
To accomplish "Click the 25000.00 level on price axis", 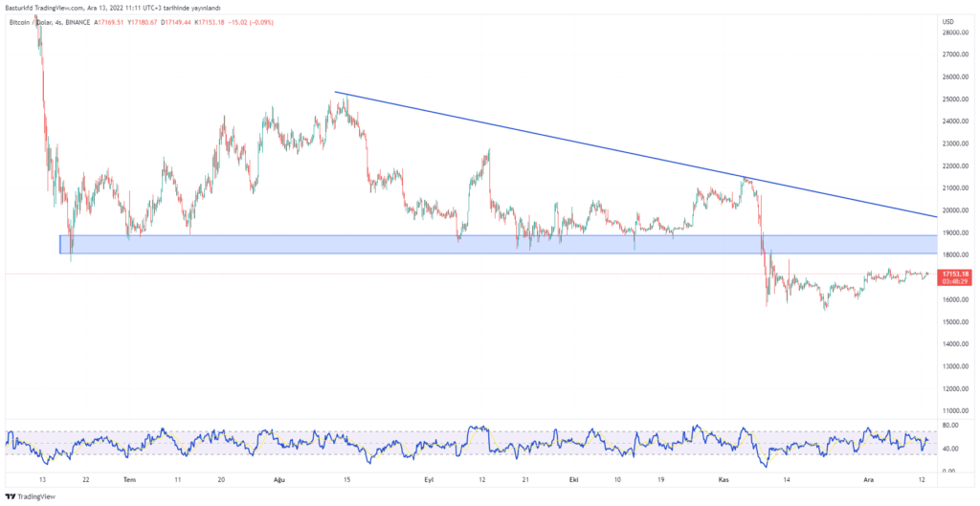I will click(x=956, y=99).
